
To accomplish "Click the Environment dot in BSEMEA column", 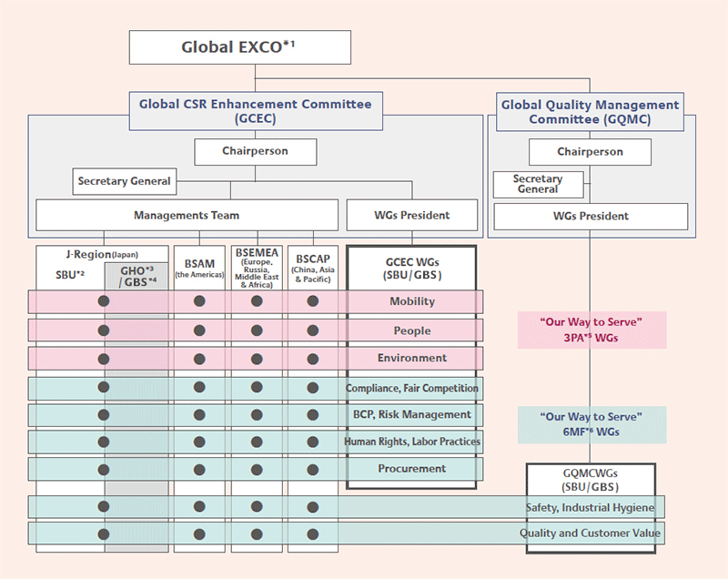I will coord(257,359).
